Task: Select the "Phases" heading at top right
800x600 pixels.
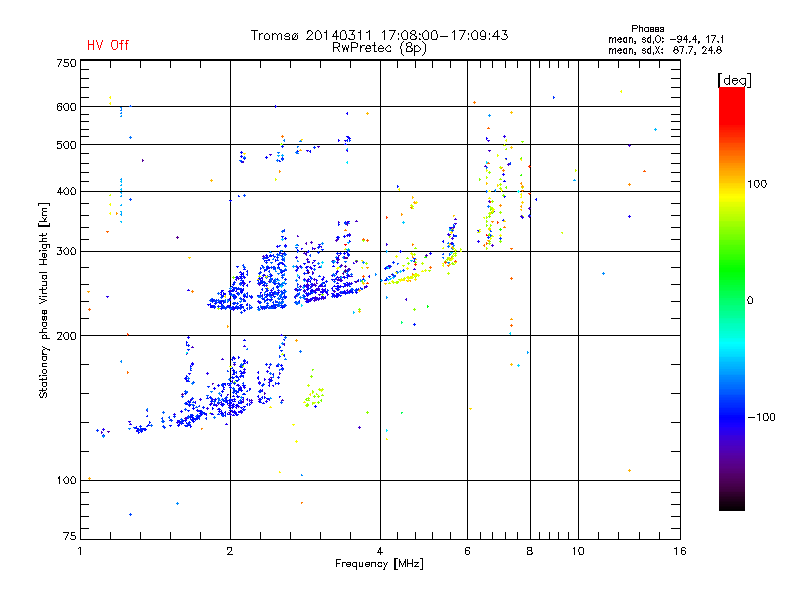Action: coord(647,29)
